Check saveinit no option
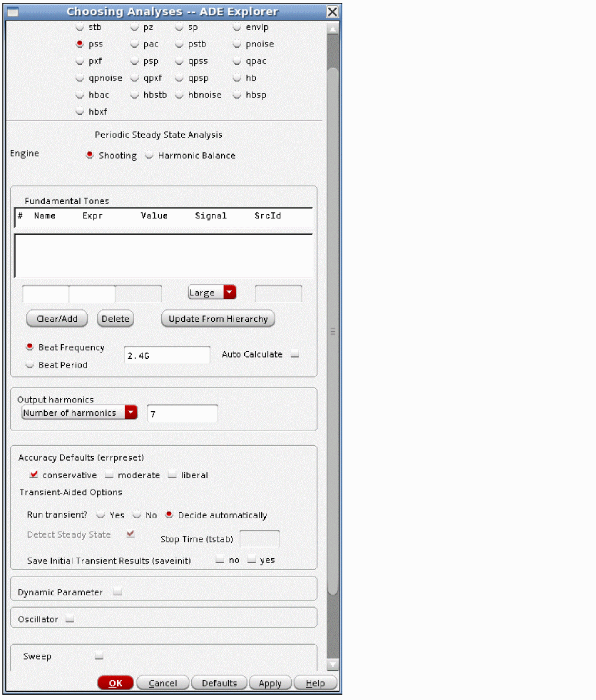 219,559
